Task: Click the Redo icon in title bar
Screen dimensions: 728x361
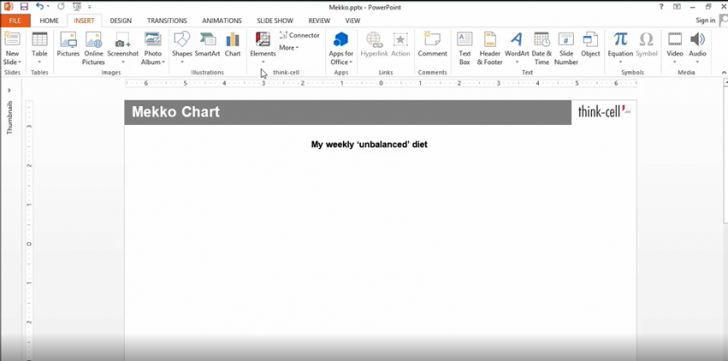Action: [x=61, y=6]
